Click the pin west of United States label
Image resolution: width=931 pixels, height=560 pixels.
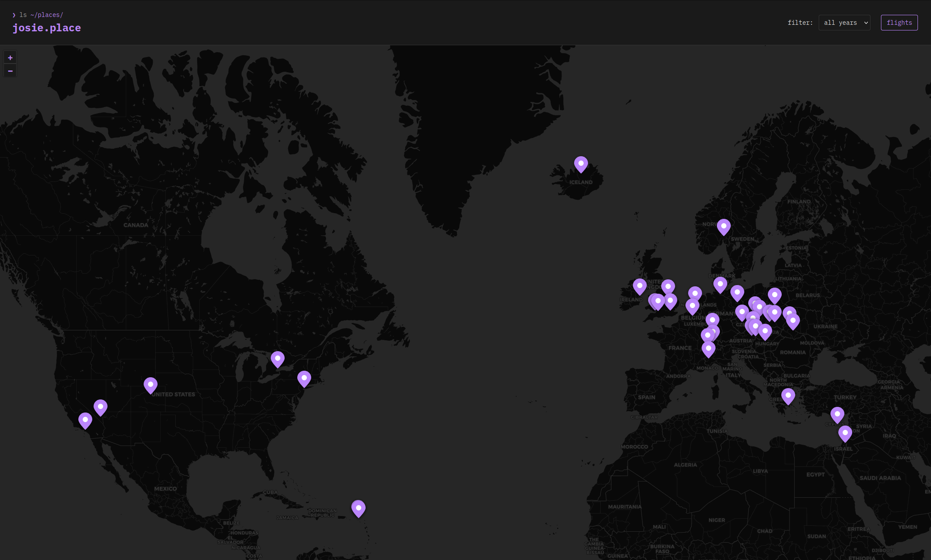pyautogui.click(x=150, y=385)
